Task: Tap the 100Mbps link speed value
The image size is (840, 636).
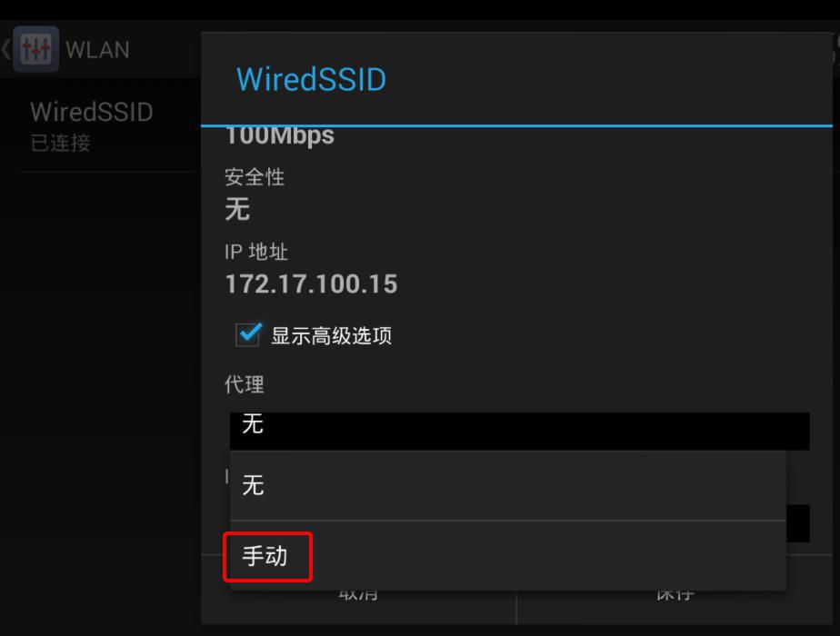Action: point(280,136)
